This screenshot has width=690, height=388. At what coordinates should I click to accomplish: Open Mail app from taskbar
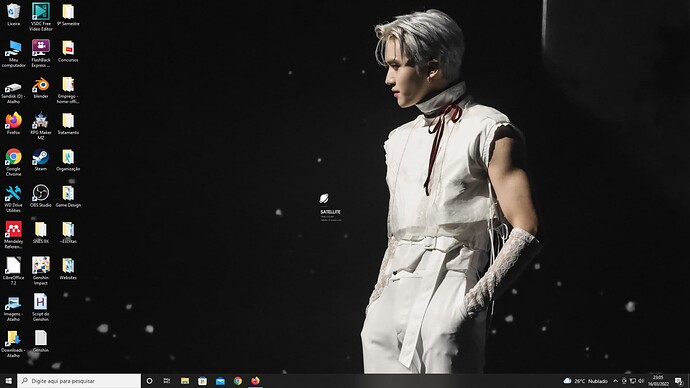(x=220, y=381)
